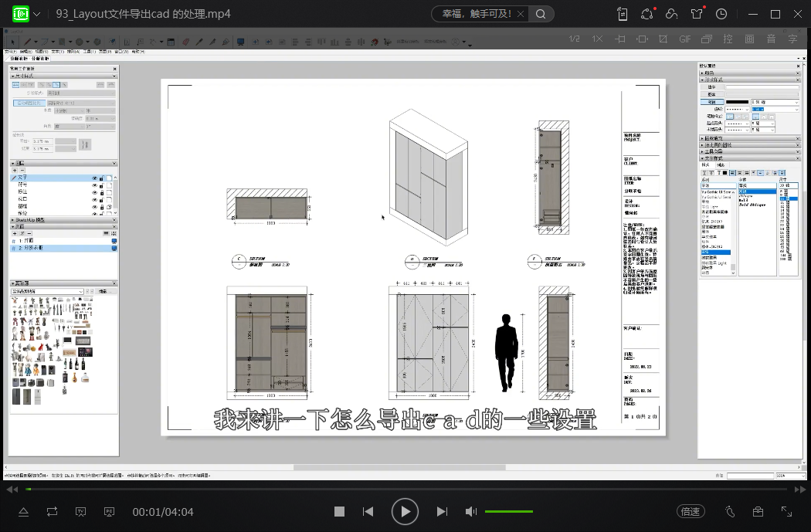Click the eject/open file icon
The width and height of the screenshot is (811, 532).
coord(23,511)
